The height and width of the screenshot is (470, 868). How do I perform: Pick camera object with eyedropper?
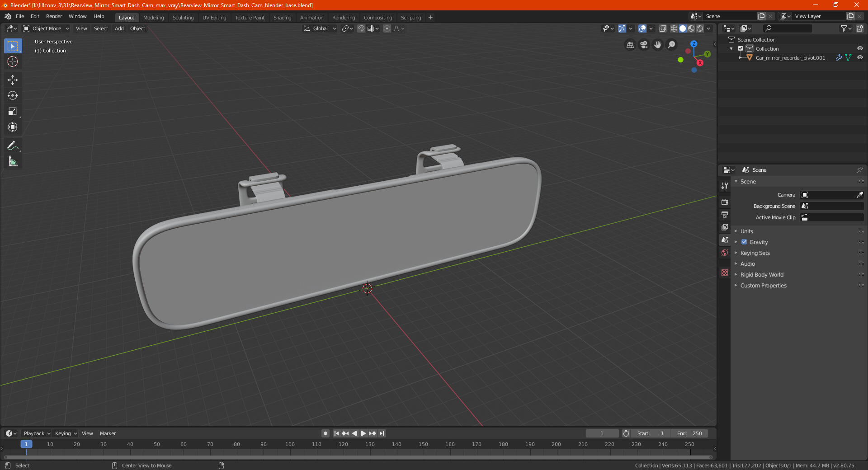tap(860, 195)
